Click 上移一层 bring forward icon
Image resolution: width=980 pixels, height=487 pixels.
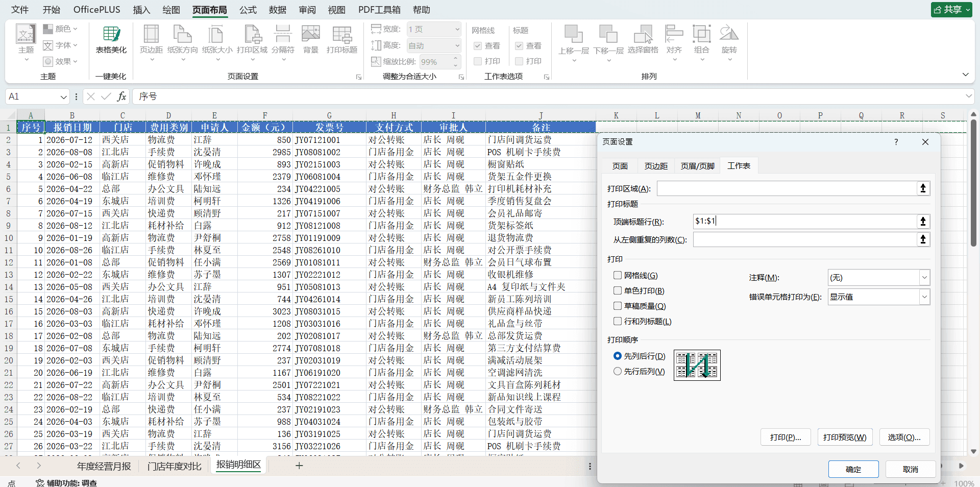(x=573, y=34)
